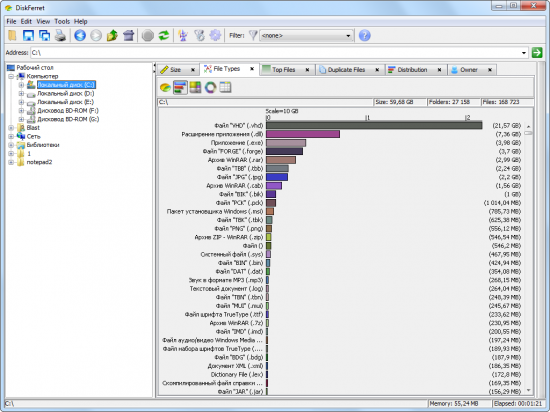Close the File Types tab
The image size is (550, 412).
coord(252,69)
